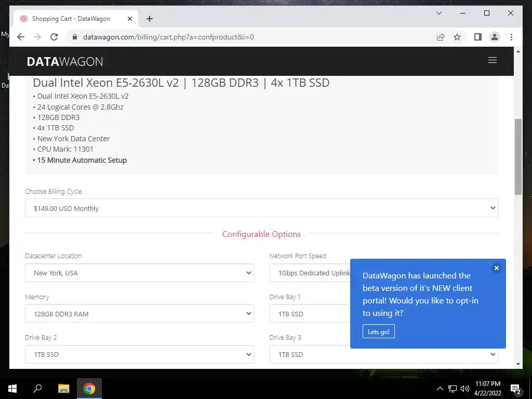Screen dimensions: 532x399
Task: Click the scrollbar down arrow
Action: click(518, 364)
